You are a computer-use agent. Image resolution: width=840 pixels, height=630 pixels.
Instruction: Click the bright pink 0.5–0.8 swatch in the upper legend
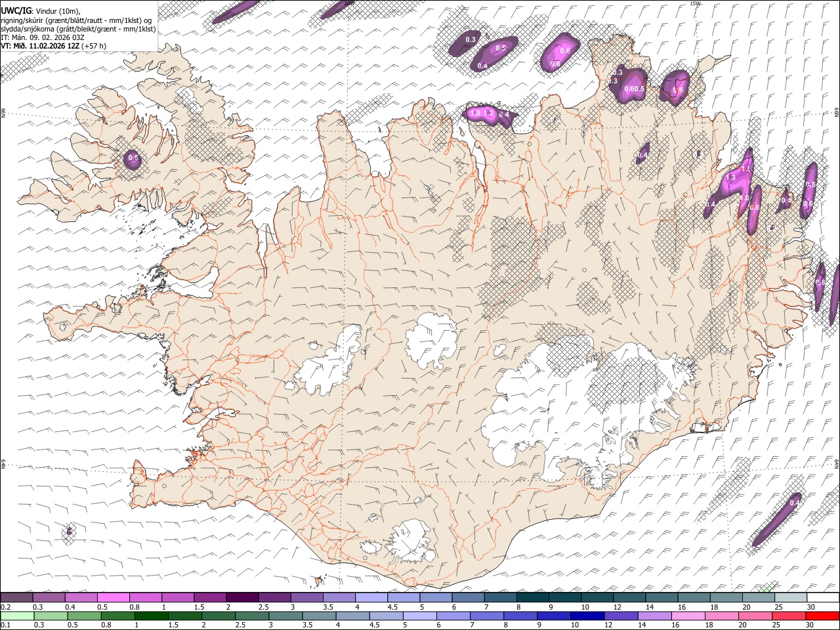pyautogui.click(x=114, y=597)
